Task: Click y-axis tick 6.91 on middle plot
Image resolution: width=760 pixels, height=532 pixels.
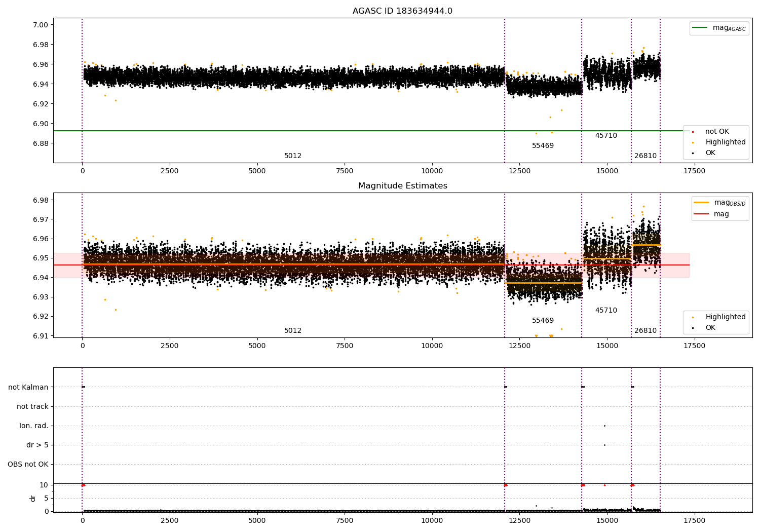Action: pos(41,336)
